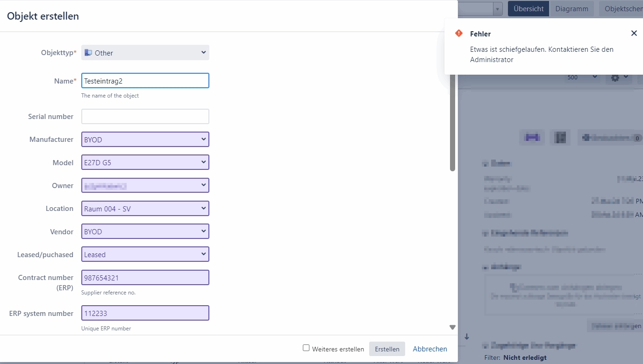The height and width of the screenshot is (364, 643).
Task: Cancel the dialog with Abbrechen
Action: [430, 349]
